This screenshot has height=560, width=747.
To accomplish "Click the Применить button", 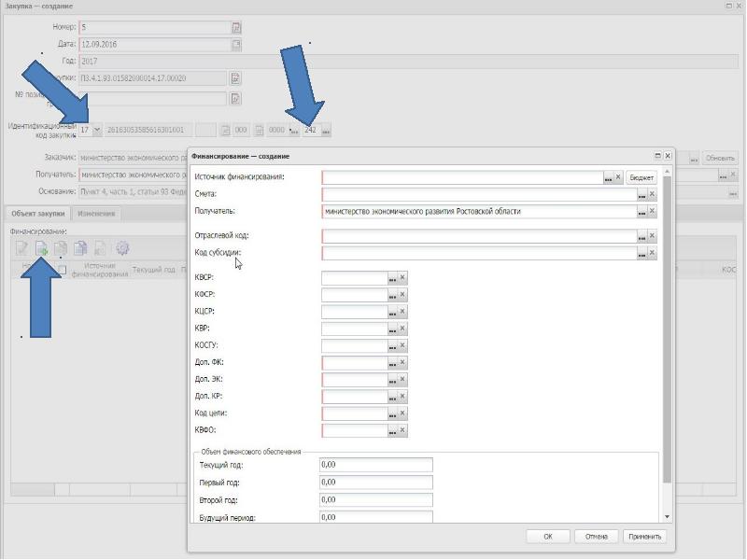I will (644, 536).
